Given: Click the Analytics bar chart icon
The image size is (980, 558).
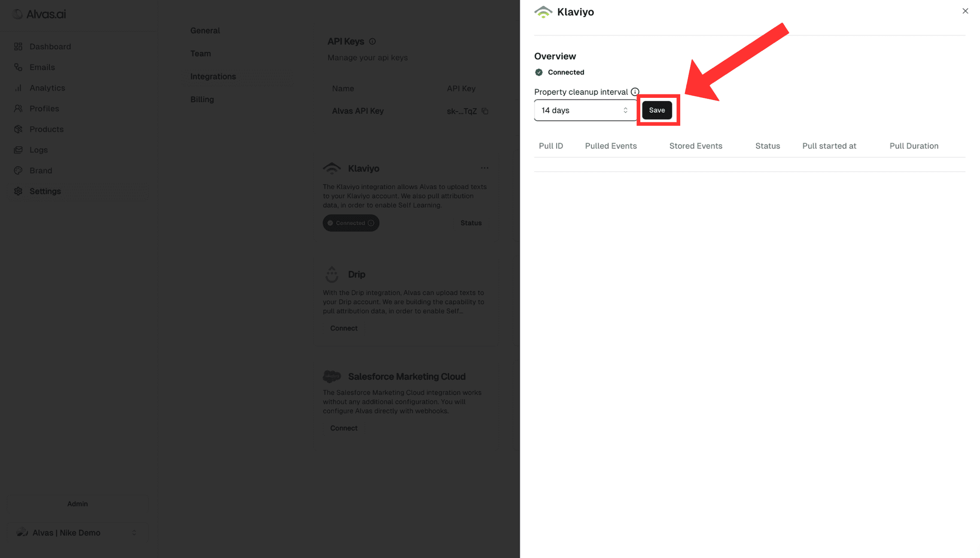Looking at the screenshot, I should 18,88.
